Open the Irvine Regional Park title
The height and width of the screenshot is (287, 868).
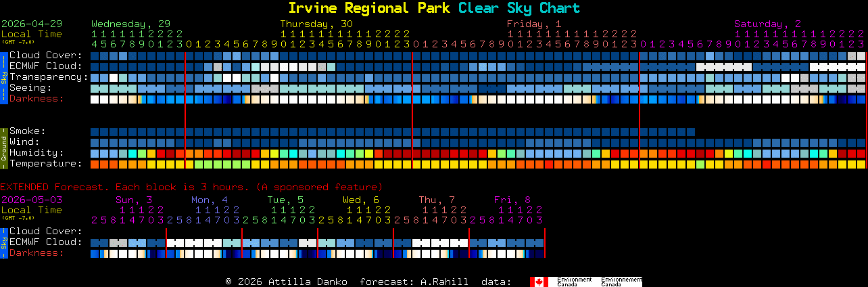click(x=370, y=8)
